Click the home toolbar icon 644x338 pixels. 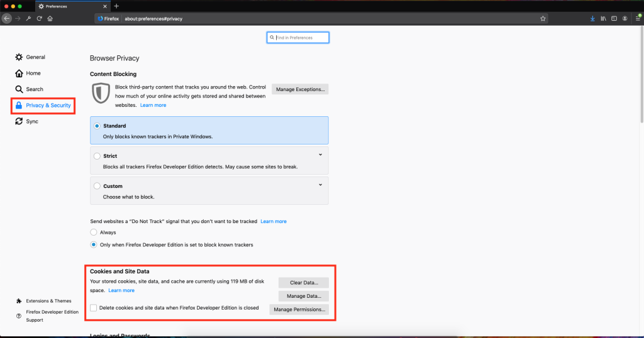(x=50, y=18)
